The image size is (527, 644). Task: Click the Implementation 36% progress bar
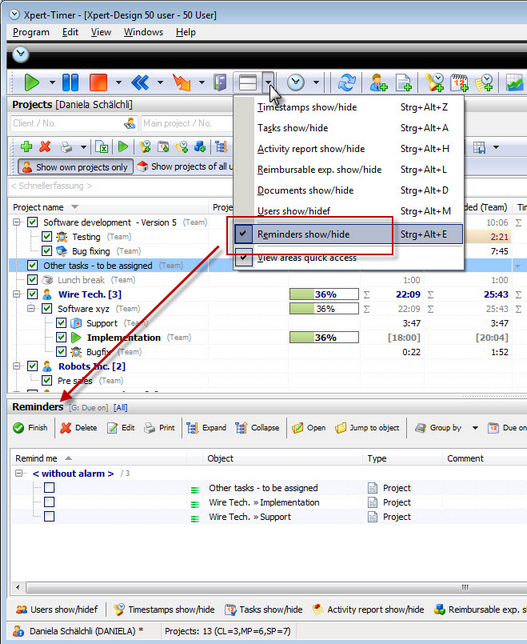[324, 338]
